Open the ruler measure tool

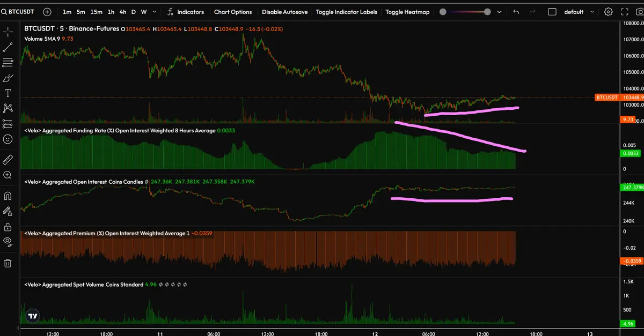click(x=8, y=160)
